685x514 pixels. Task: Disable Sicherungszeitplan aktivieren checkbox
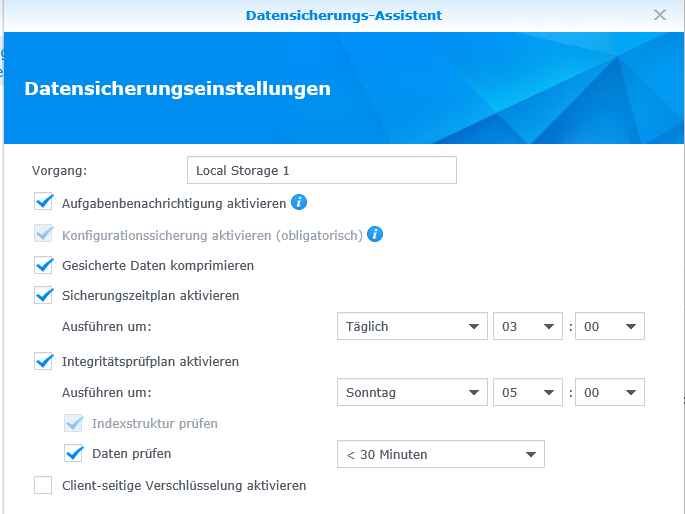pyautogui.click(x=43, y=295)
